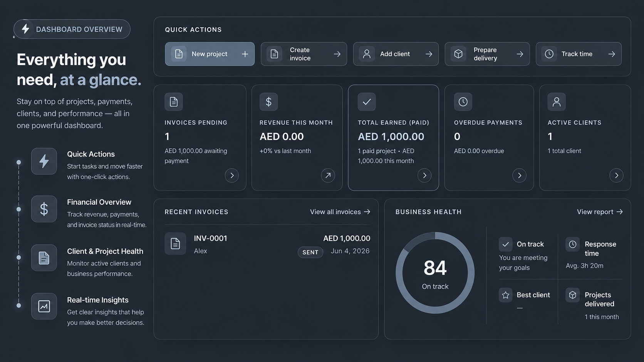Open Active Clients details chevron
The height and width of the screenshot is (362, 644).
(x=616, y=175)
